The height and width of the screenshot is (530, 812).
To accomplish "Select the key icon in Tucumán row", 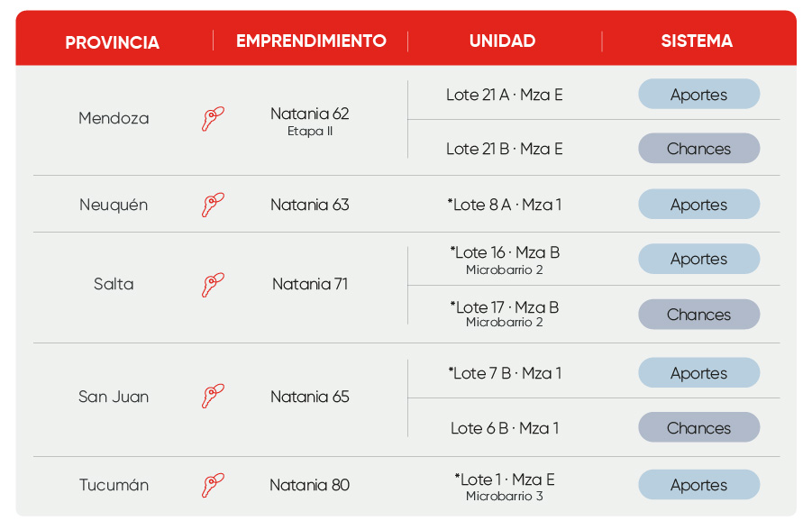I will [x=213, y=485].
